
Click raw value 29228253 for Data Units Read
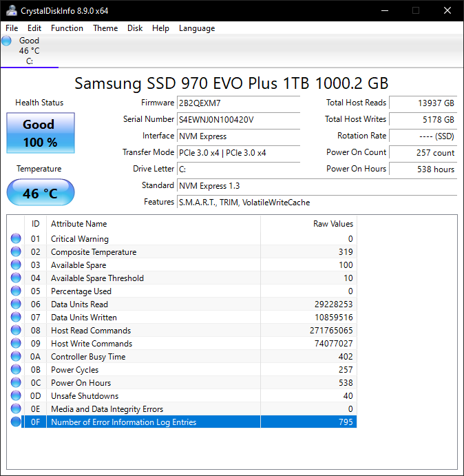(x=333, y=304)
